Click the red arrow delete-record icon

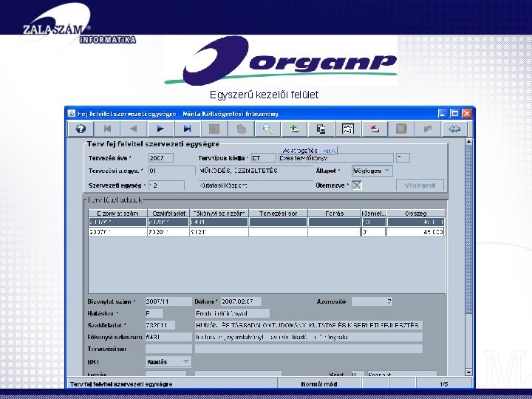coord(375,129)
